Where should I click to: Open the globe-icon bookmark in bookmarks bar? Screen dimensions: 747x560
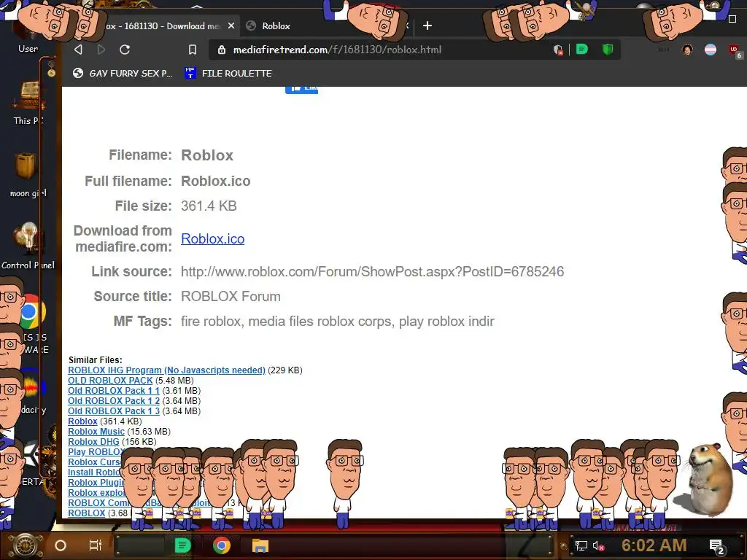(x=123, y=74)
